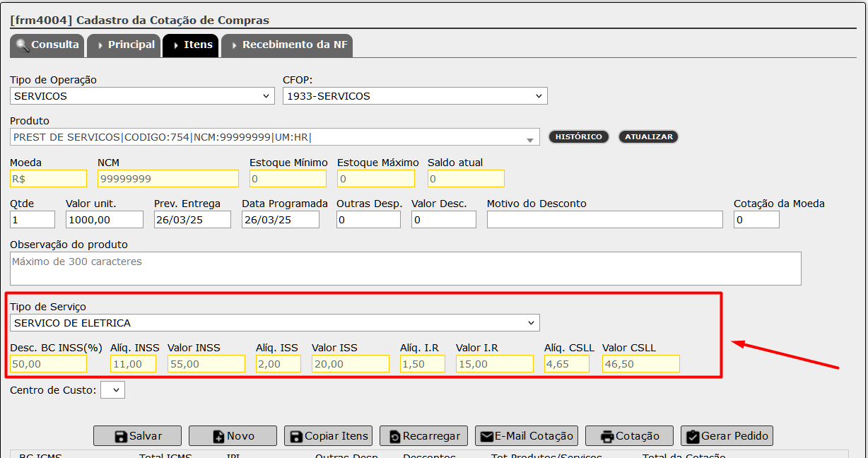The image size is (868, 458).
Task: Click the envelope icon on E-Mail Cotação
Action: [487, 436]
